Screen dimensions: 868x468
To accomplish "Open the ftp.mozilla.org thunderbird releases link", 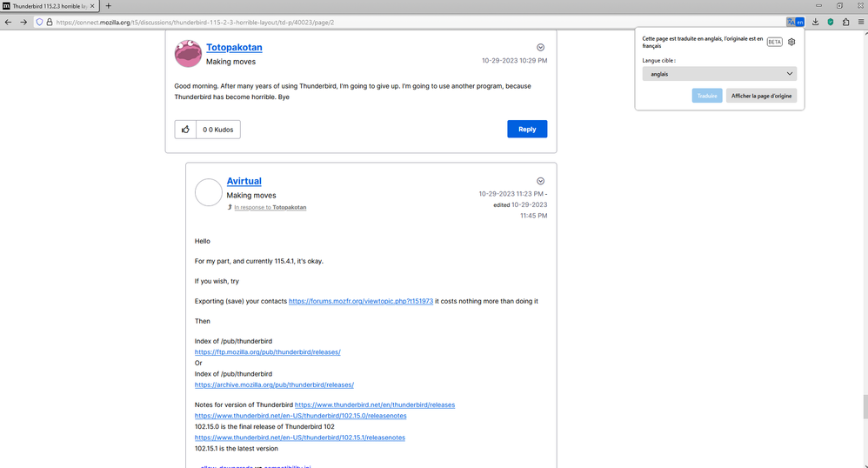I will (267, 352).
